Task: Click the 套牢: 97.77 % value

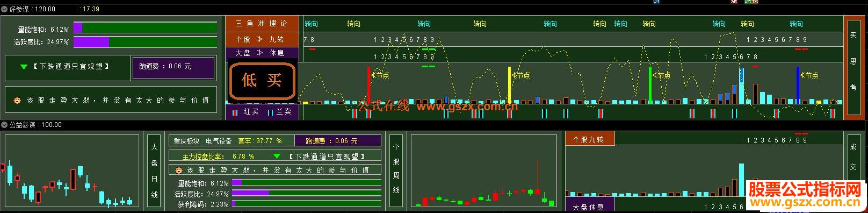Action: pos(260,141)
